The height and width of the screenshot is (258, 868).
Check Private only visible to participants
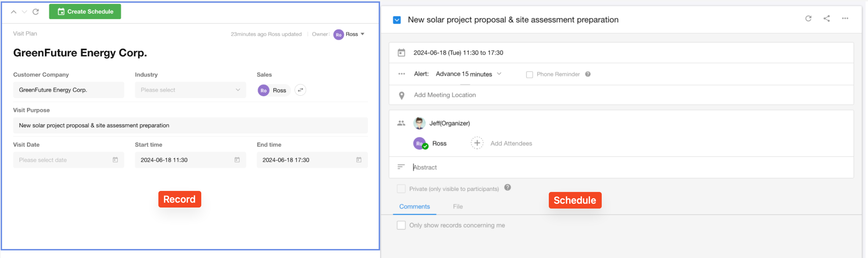(401, 189)
